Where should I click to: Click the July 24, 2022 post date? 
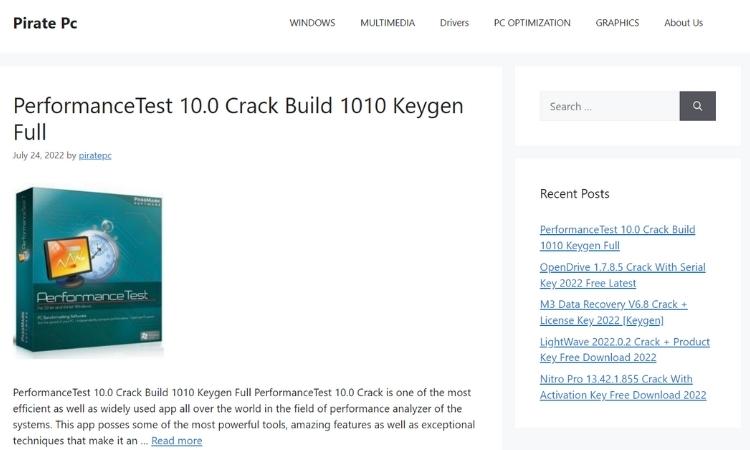(38, 155)
